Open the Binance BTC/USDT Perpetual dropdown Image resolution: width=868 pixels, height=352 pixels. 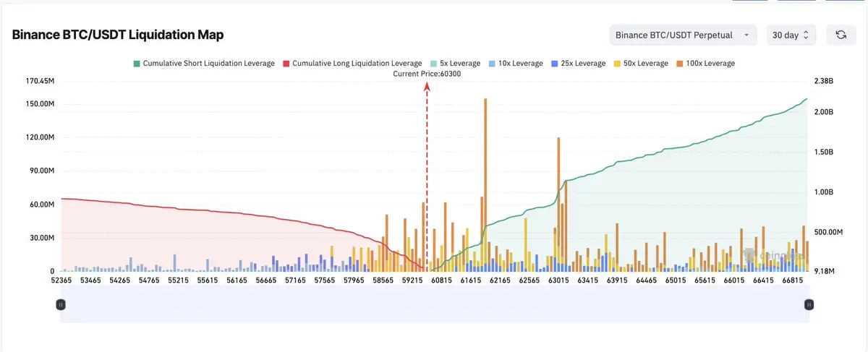click(x=681, y=35)
